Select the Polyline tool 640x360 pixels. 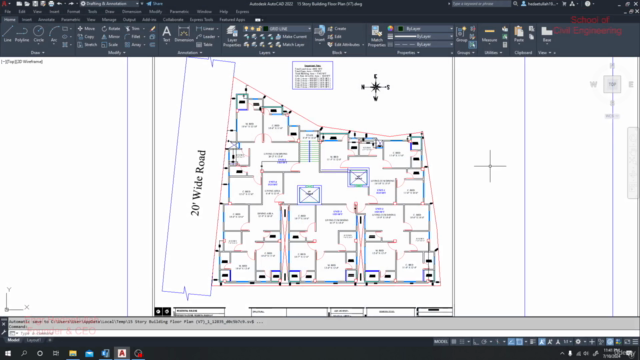[22, 33]
